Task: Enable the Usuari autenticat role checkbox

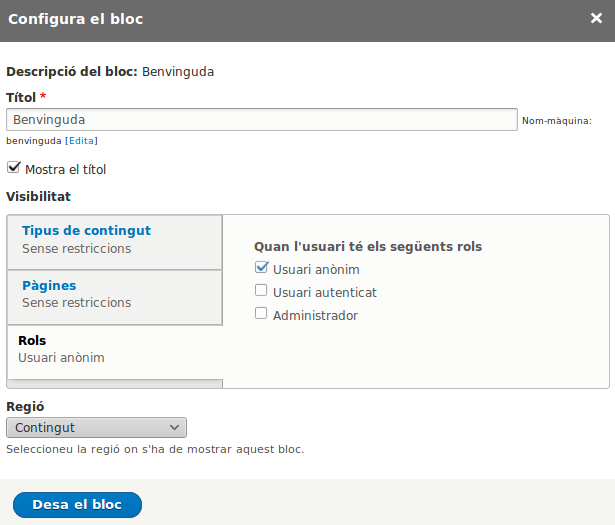Action: pos(261,291)
